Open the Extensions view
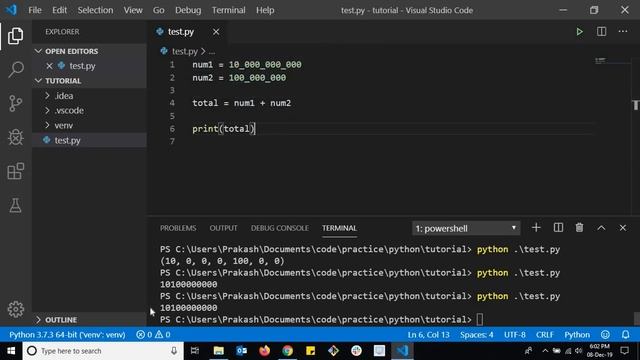Image resolution: width=640 pixels, height=360 pixels. pyautogui.click(x=16, y=171)
